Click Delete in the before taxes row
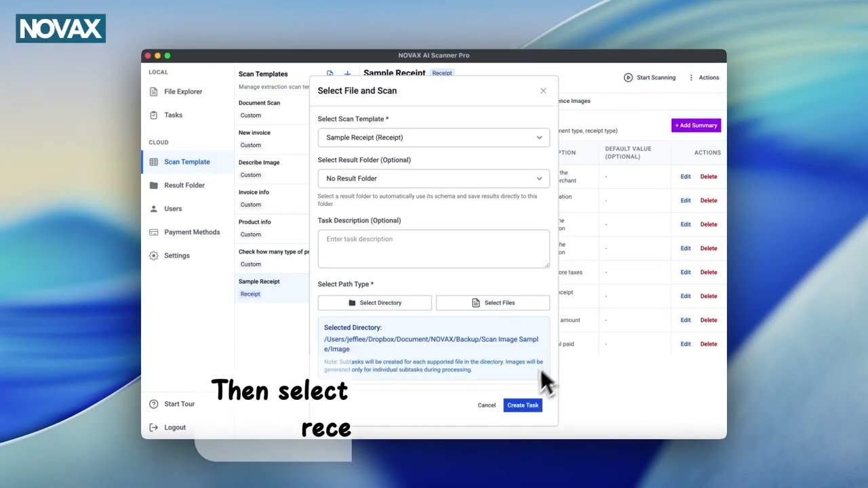The width and height of the screenshot is (868, 488). 709,272
